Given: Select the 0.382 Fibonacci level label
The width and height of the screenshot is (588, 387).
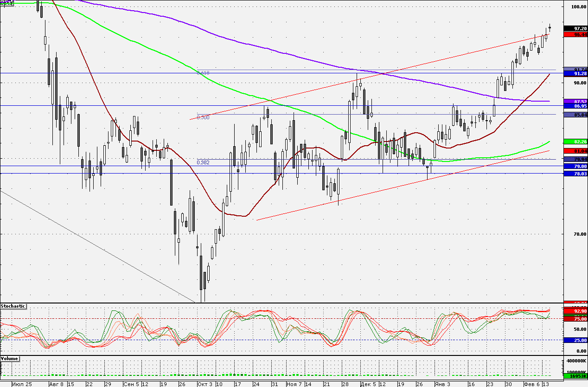Looking at the screenshot, I should point(203,162).
